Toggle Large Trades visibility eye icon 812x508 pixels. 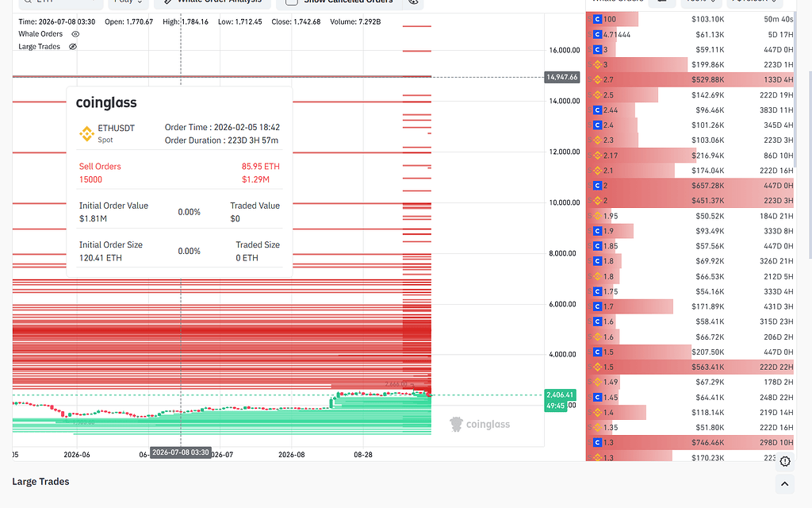[73, 47]
